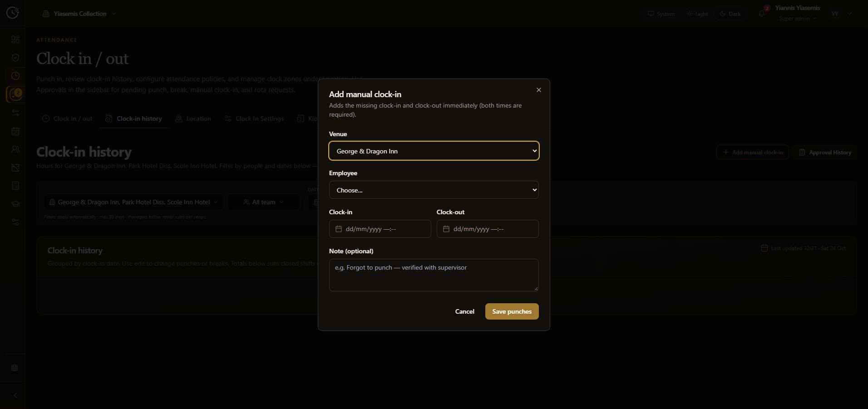Focus the Clock-out date time field
The width and height of the screenshot is (868, 409).
click(488, 229)
